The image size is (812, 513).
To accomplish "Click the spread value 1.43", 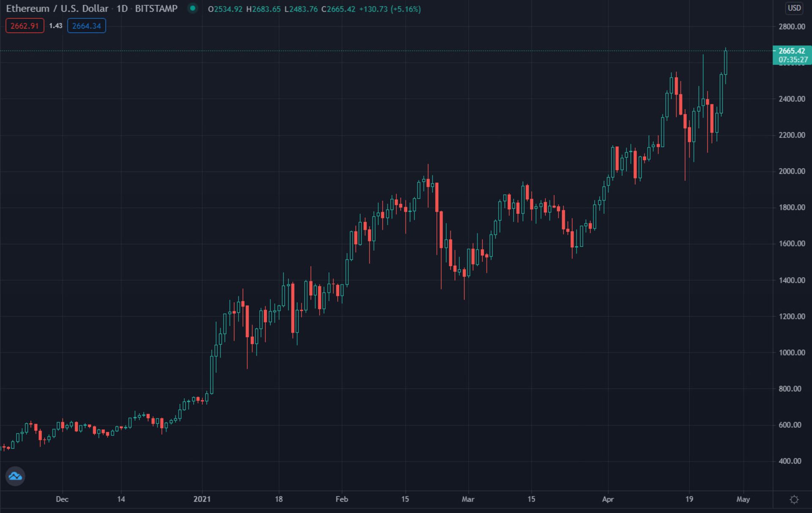I will click(55, 26).
